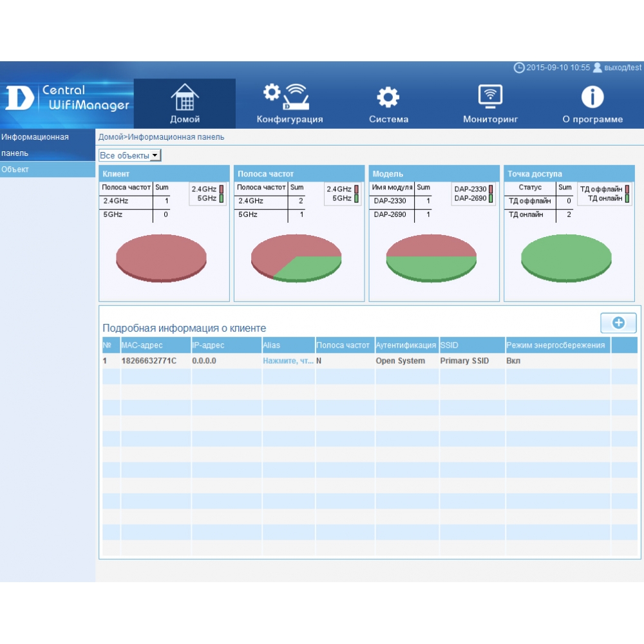Open the Система gear icon
Image resolution: width=644 pixels, height=644 pixels.
pos(388,97)
